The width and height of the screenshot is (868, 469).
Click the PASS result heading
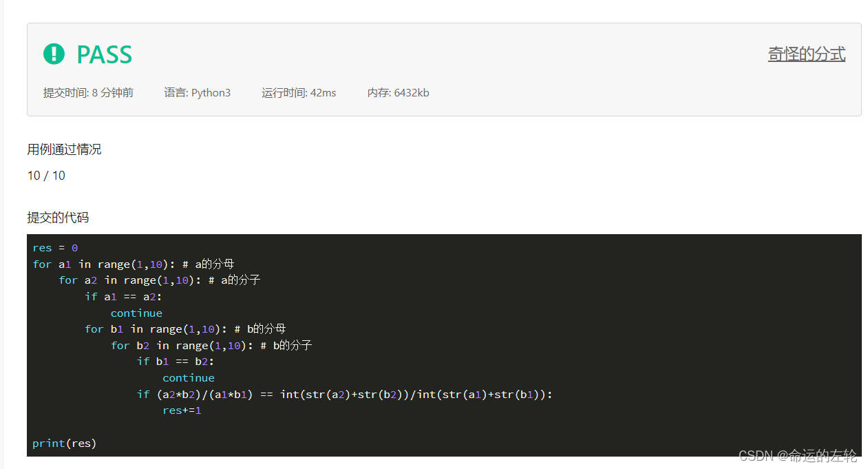pos(104,54)
